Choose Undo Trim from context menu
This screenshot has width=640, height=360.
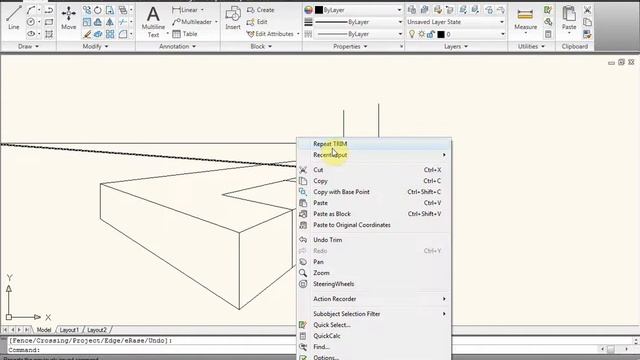pos(374,240)
